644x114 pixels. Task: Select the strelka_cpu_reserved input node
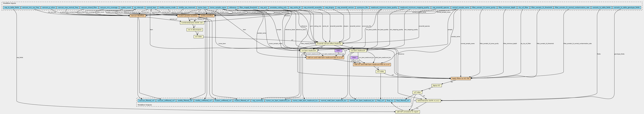click(x=187, y=8)
